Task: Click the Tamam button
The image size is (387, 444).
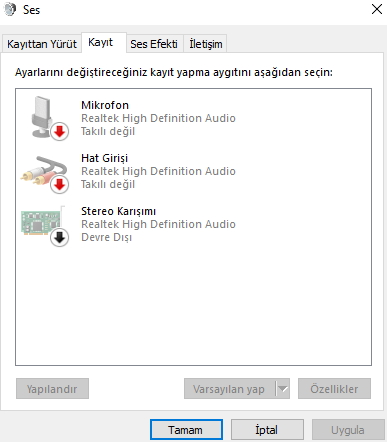Action: [186, 430]
